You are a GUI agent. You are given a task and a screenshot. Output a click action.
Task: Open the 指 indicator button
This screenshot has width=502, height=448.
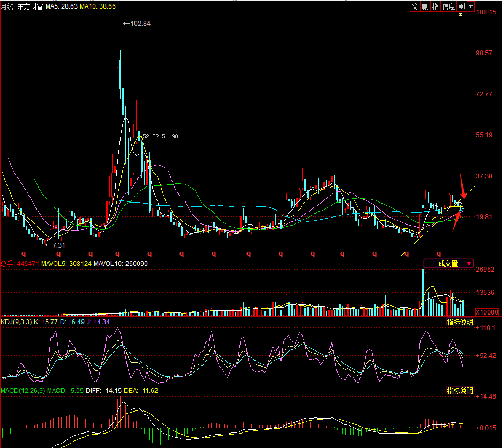(435, 6)
